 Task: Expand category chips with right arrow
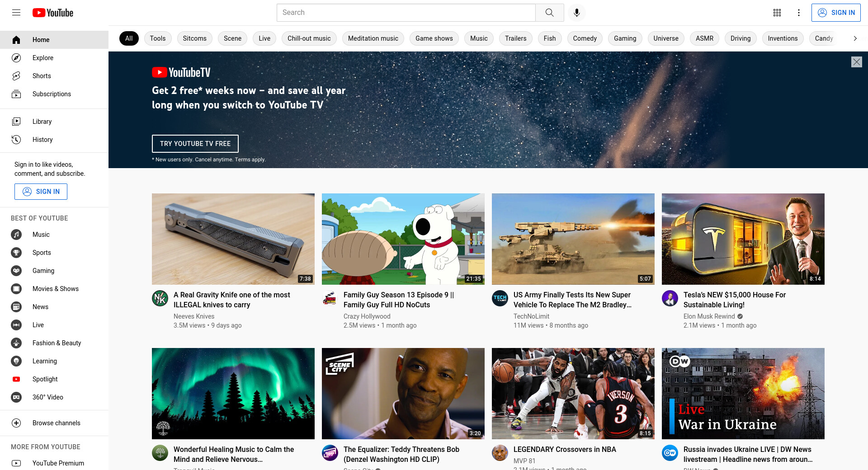(855, 38)
